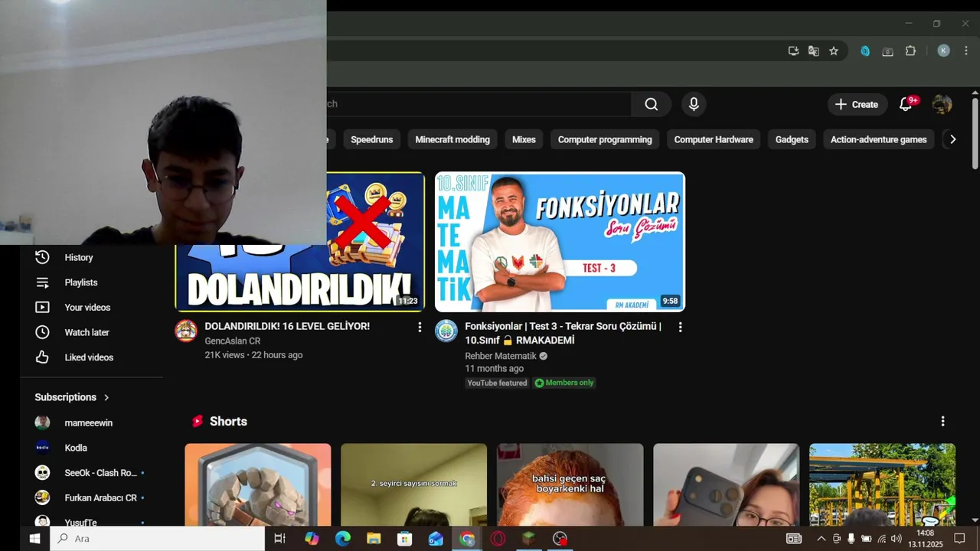Open the playground Short thumbnail

[x=882, y=484]
